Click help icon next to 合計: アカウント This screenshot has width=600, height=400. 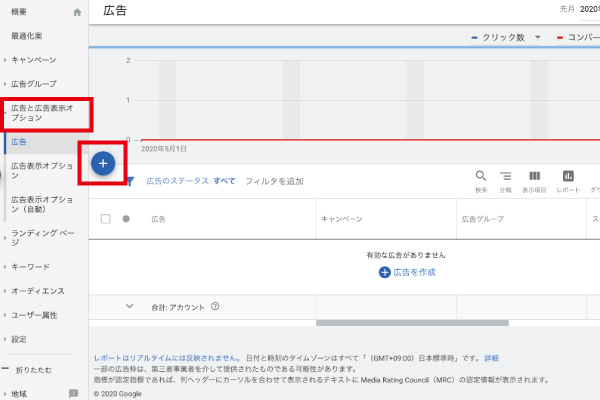tap(215, 307)
